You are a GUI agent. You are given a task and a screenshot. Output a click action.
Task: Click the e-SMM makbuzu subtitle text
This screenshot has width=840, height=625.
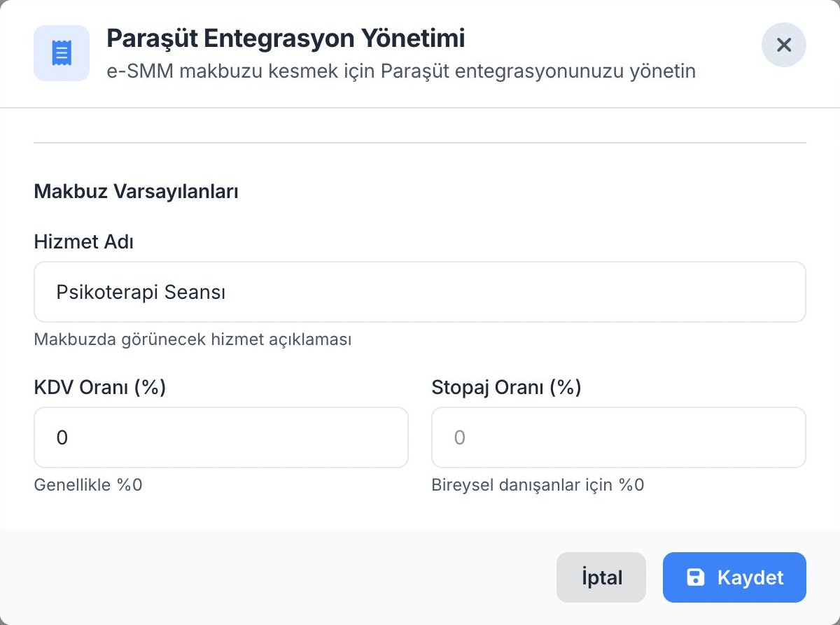pyautogui.click(x=401, y=71)
